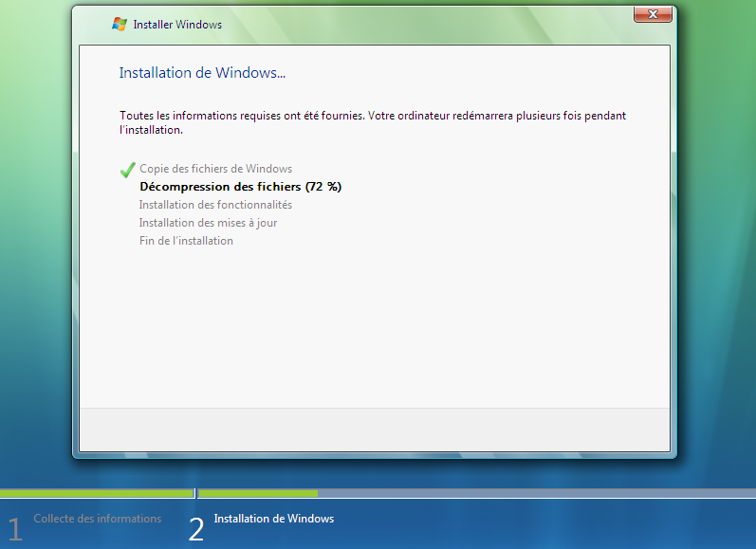
Task: Click the stage 1 green progress bar
Action: tap(97, 494)
